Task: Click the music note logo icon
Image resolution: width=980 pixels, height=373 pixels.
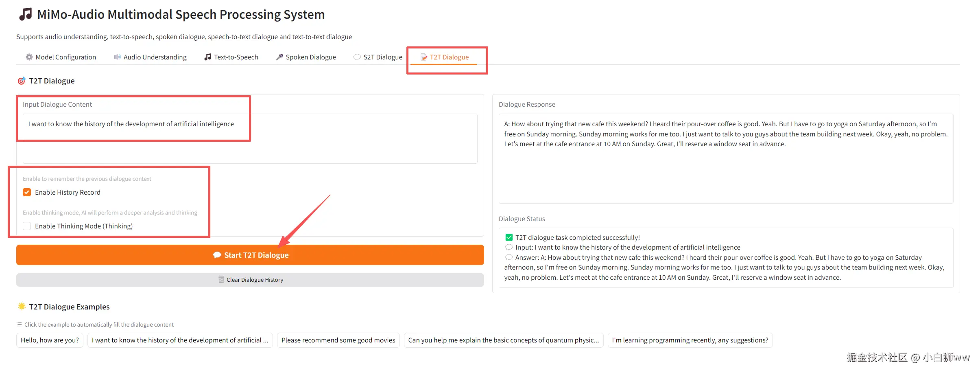Action: [x=25, y=14]
